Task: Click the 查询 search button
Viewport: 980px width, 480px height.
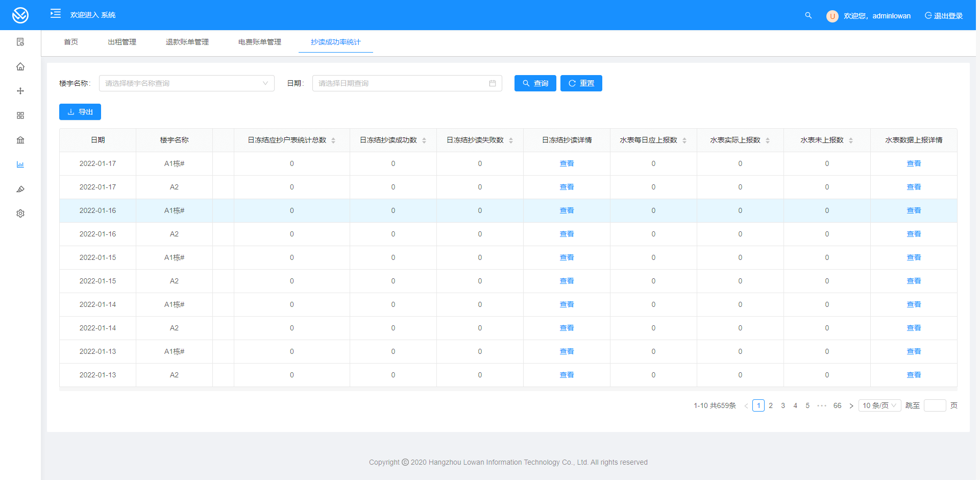Action: pos(535,83)
